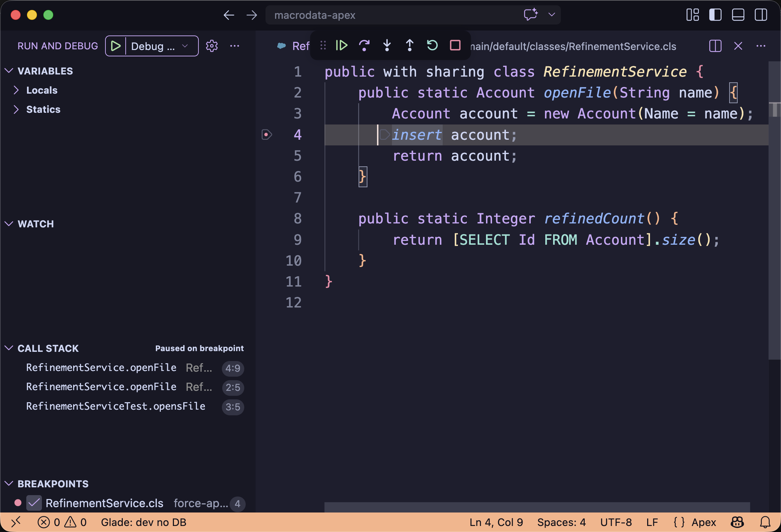Change indentation via 'Spaces: 4'

coord(561,522)
